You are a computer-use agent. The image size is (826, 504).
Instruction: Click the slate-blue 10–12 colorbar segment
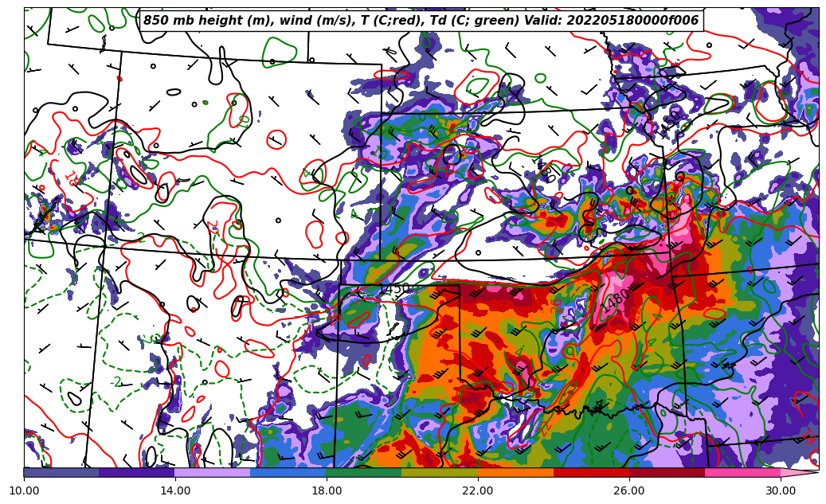pyautogui.click(x=61, y=472)
